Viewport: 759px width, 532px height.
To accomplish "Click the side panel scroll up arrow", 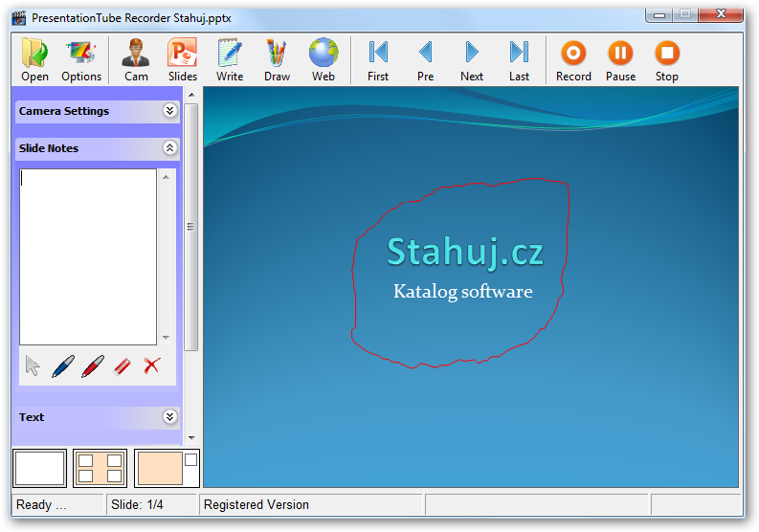I will pyautogui.click(x=191, y=95).
